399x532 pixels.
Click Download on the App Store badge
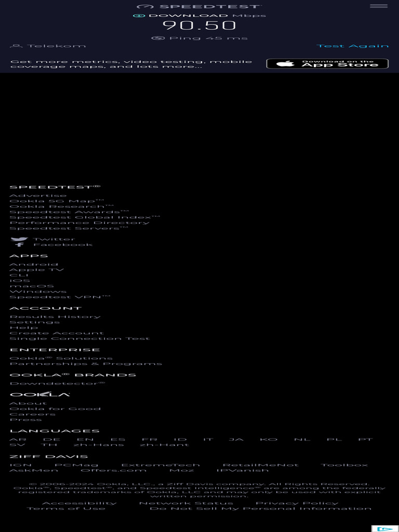click(327, 63)
